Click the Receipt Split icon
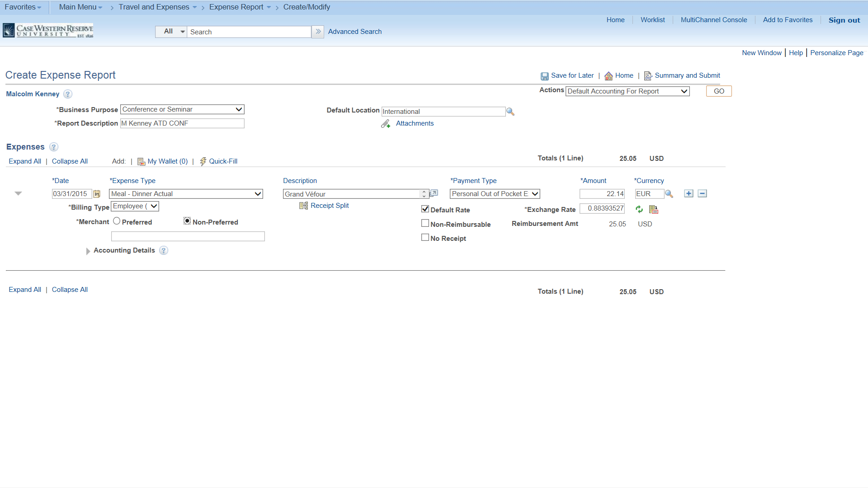Viewport: 868px width, 488px height. pyautogui.click(x=303, y=206)
